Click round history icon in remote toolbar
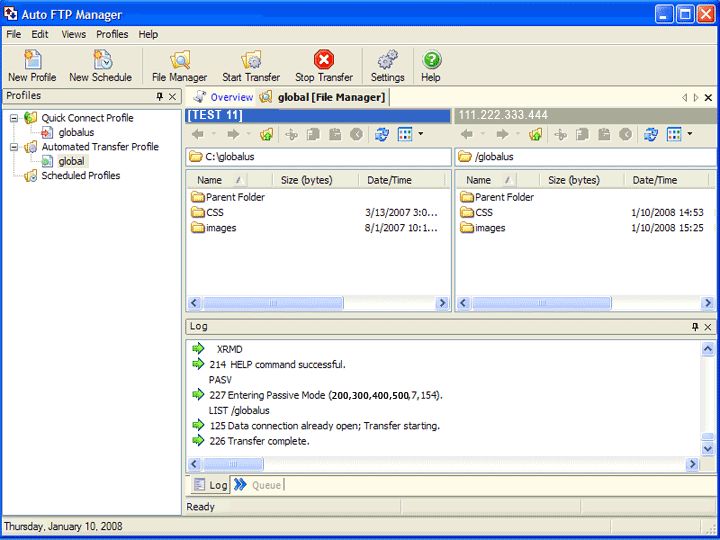Image resolution: width=720 pixels, height=540 pixels. 625,134
